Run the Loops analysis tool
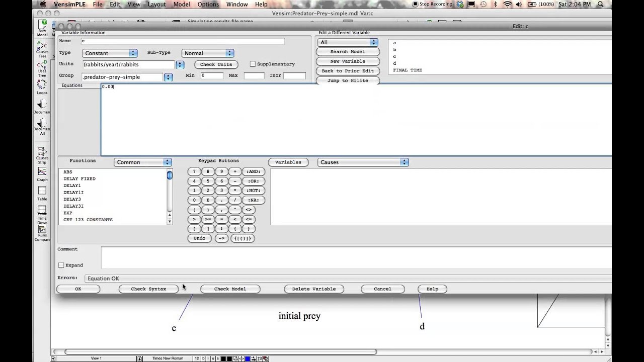This screenshot has height=362, width=644. click(42, 87)
